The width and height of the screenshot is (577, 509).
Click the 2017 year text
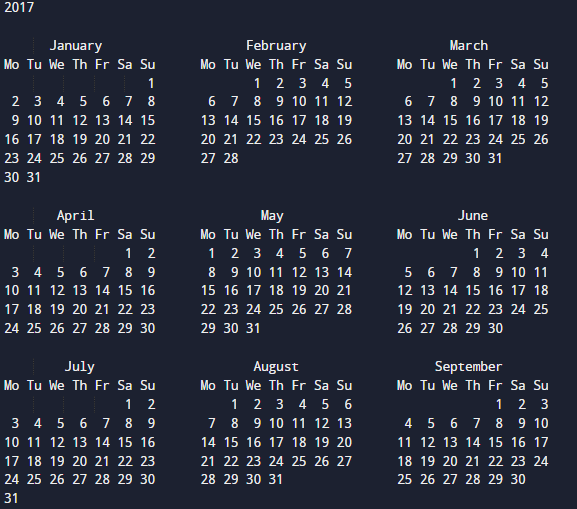[x=19, y=7]
